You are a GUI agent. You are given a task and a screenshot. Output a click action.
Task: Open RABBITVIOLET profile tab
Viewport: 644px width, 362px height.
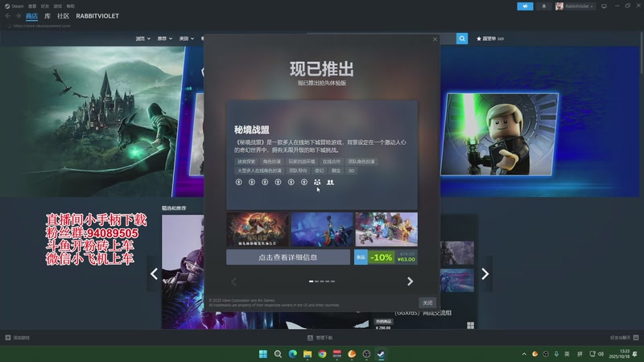coord(97,16)
